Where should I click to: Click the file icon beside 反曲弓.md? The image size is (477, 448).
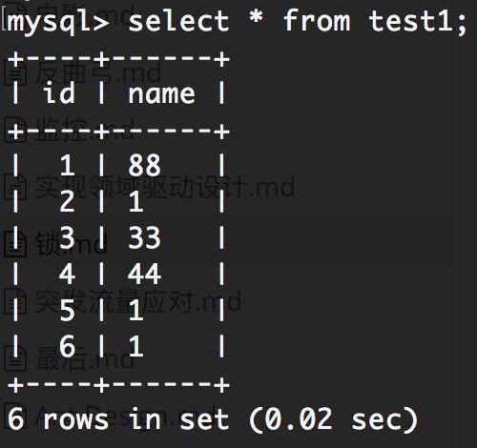pos(15,73)
